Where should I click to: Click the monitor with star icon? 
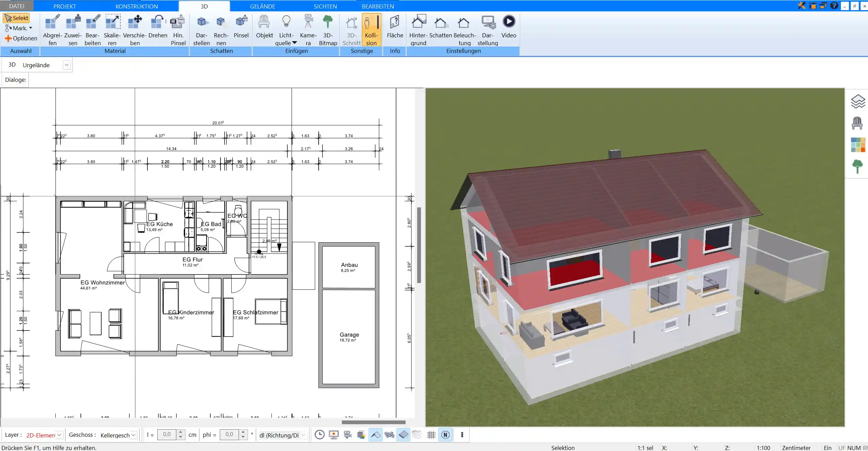pyautogui.click(x=334, y=435)
